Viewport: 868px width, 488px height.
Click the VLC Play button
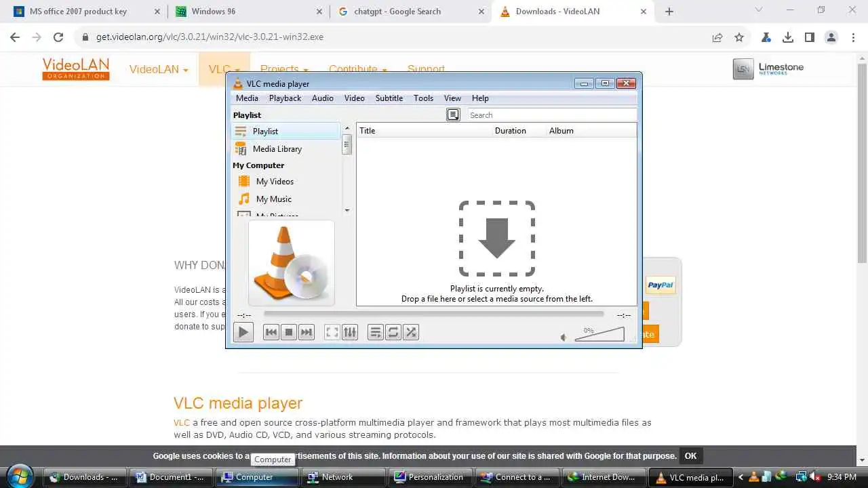point(243,332)
